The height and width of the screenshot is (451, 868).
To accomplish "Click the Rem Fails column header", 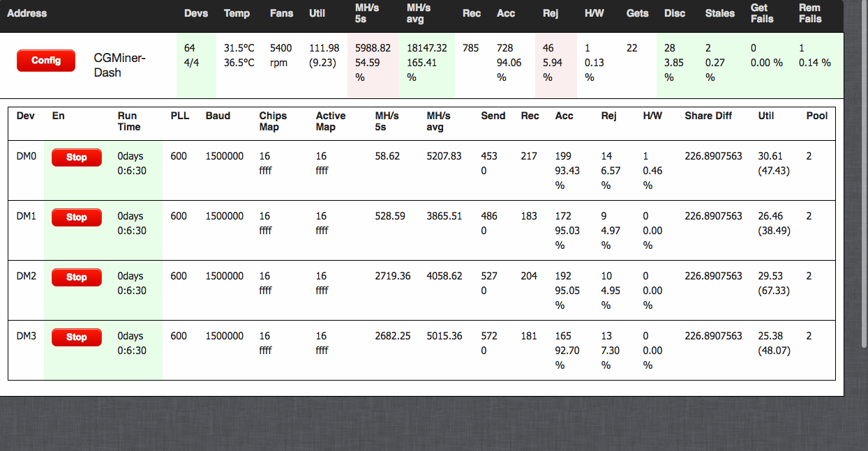I will [810, 13].
